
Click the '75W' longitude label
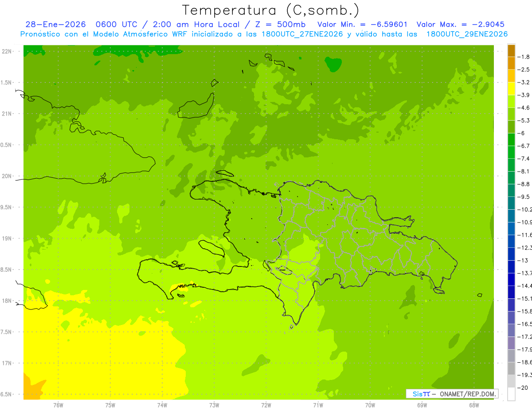[x=110, y=405]
